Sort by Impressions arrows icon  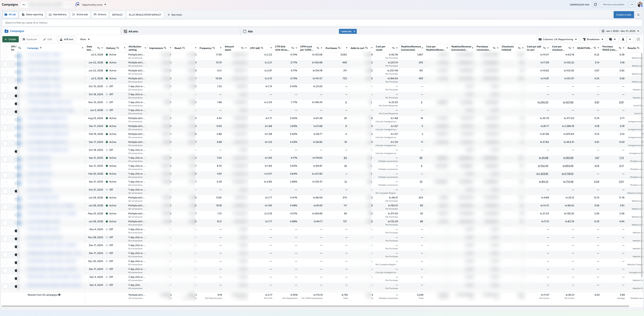pyautogui.click(x=165, y=48)
